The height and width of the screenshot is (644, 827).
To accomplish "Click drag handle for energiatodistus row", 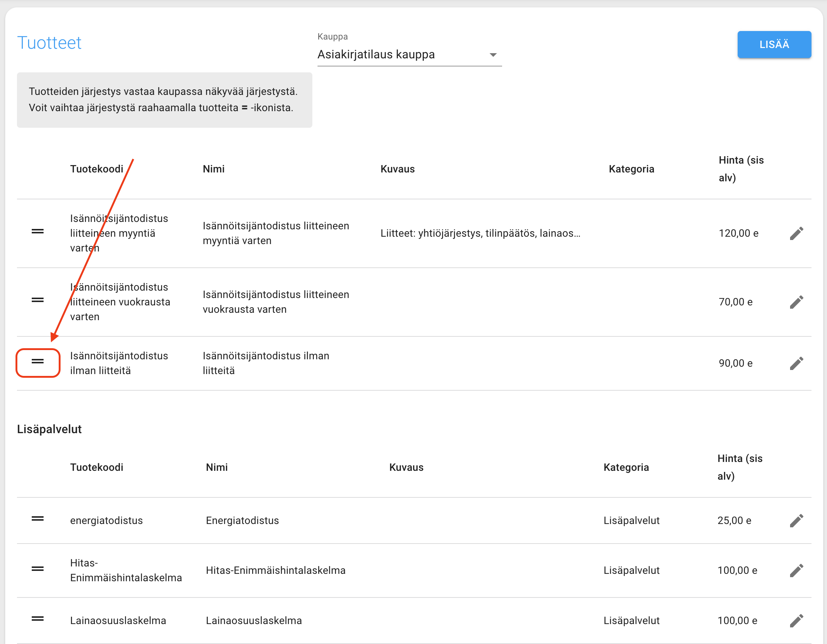I will click(x=38, y=519).
